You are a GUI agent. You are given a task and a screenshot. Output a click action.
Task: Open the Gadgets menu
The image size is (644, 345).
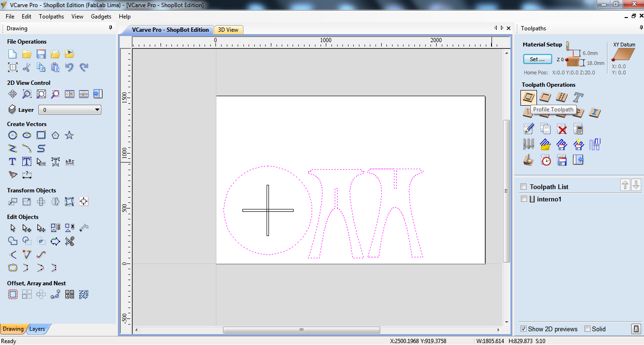coord(101,17)
